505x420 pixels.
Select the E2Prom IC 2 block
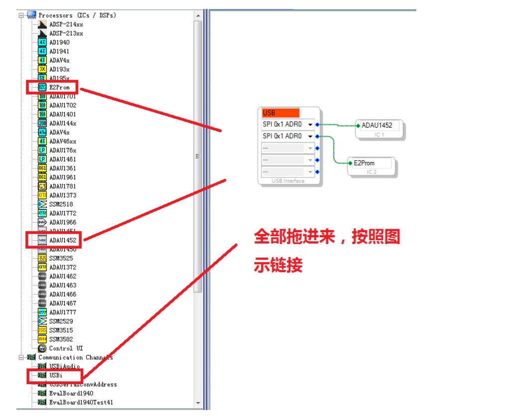click(372, 167)
